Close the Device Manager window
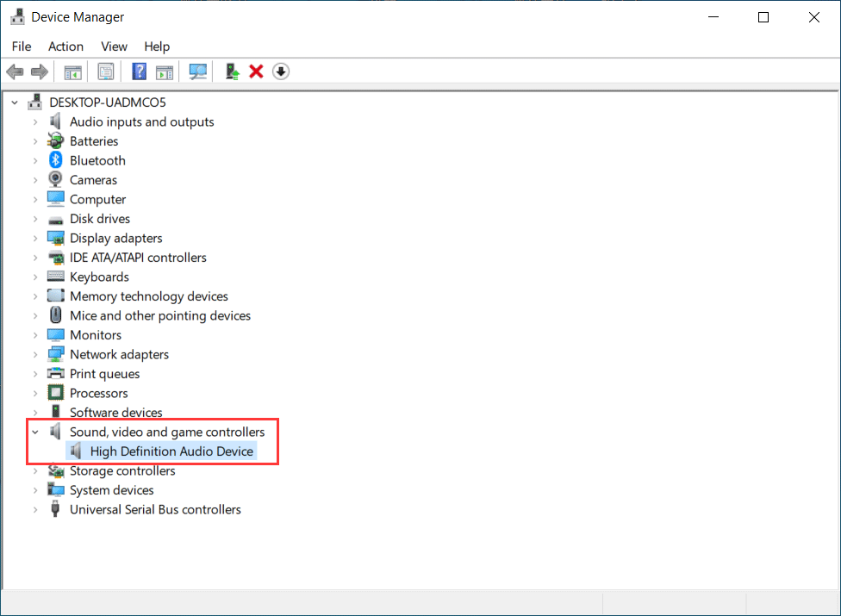 click(x=813, y=17)
